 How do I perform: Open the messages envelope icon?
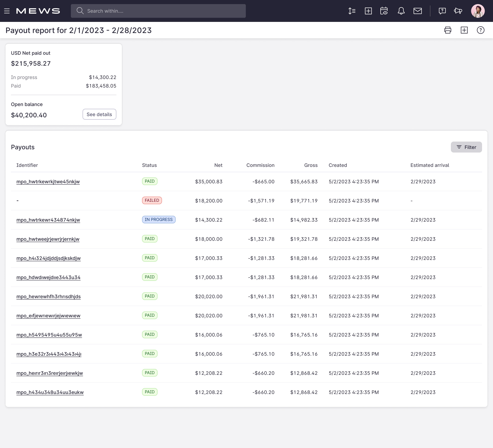[418, 11]
